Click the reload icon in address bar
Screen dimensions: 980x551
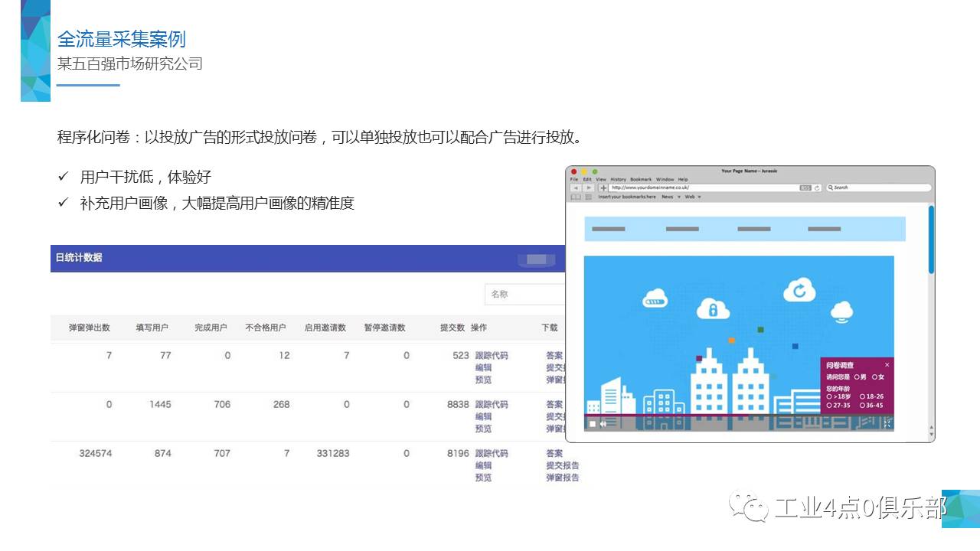pyautogui.click(x=817, y=187)
